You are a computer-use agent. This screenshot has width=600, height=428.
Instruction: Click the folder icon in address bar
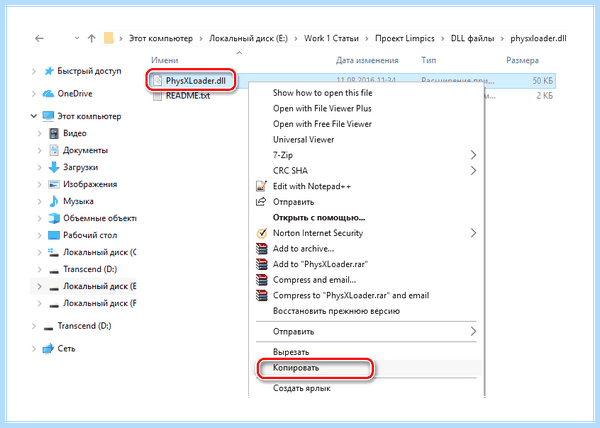click(x=109, y=38)
